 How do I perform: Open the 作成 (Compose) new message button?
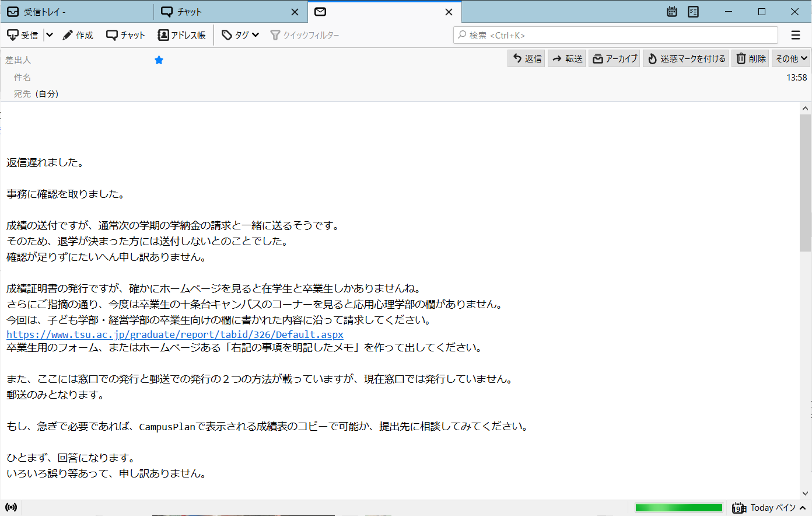pos(78,35)
